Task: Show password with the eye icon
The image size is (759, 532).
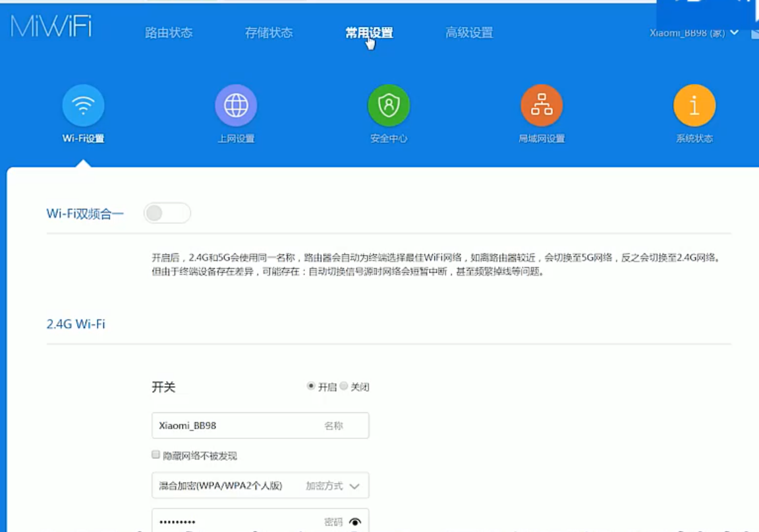Action: 355,522
